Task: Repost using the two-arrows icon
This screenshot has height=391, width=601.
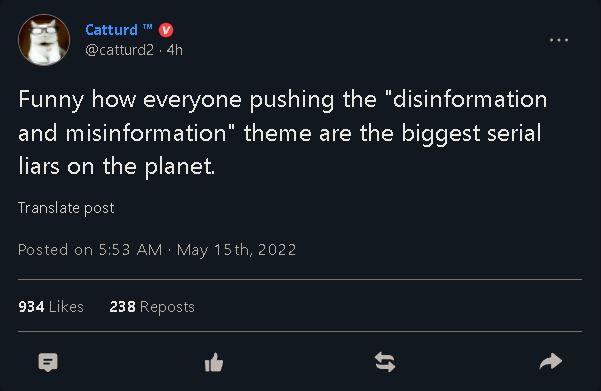Action: click(x=385, y=362)
